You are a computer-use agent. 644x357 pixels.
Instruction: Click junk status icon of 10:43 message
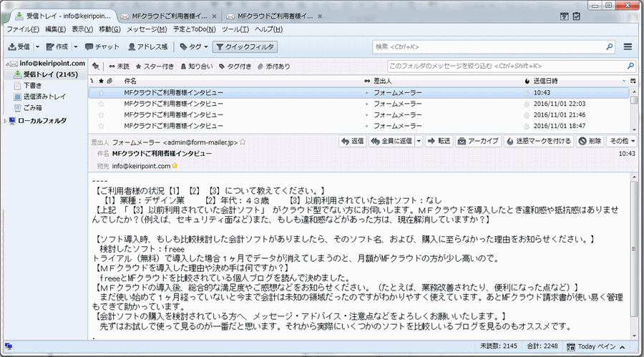point(527,93)
